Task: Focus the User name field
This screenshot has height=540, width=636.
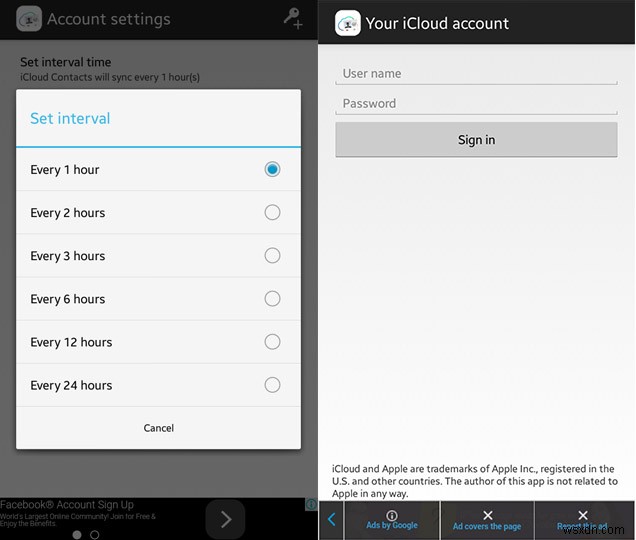Action: (476, 74)
